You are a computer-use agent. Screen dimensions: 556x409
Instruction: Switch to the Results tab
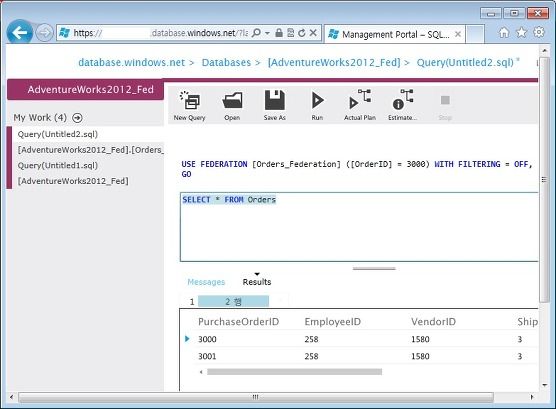(x=257, y=282)
